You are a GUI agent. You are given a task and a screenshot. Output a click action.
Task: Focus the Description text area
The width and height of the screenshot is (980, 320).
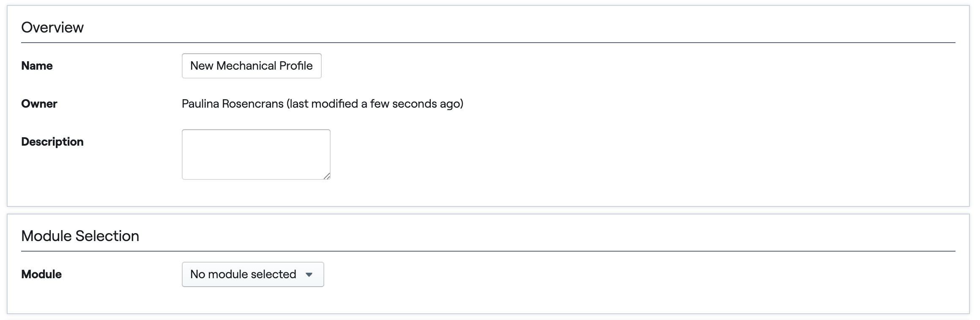tap(256, 155)
